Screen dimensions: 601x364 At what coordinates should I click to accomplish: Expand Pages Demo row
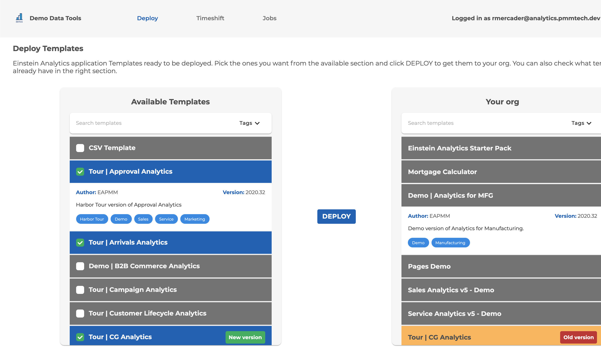click(501, 266)
